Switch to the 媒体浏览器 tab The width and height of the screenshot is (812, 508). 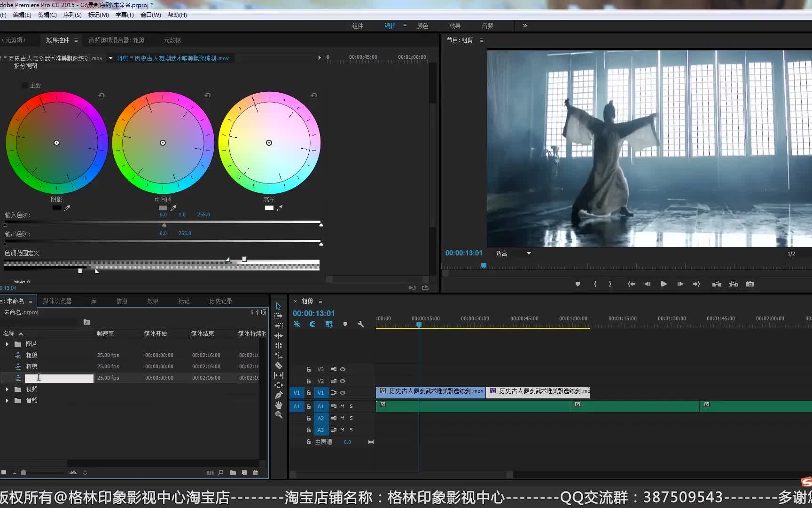click(x=57, y=301)
